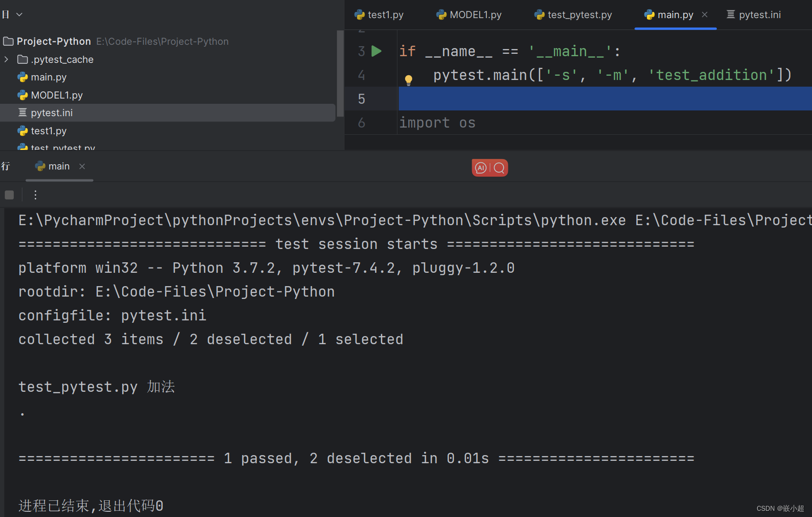Click the python.exe command path line

coord(415,220)
